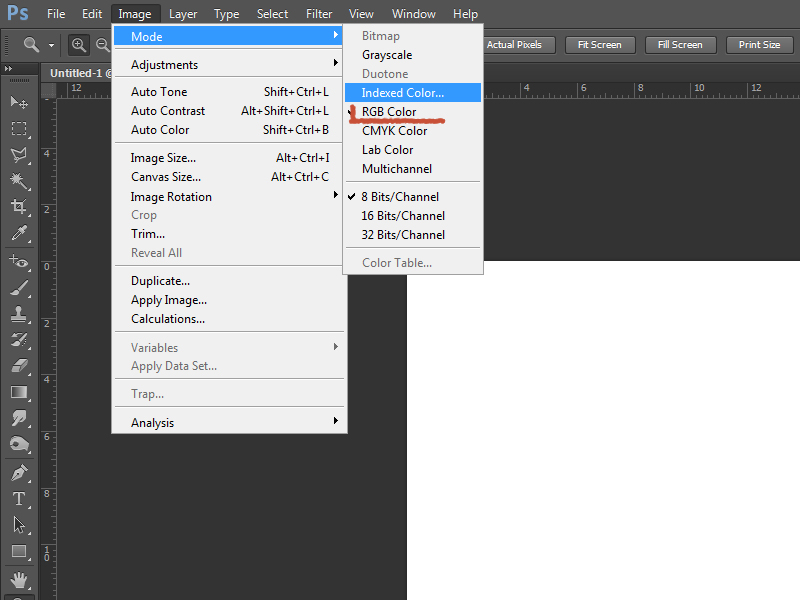Expand the Image Rotation submenu
This screenshot has width=800, height=600.
tap(228, 196)
